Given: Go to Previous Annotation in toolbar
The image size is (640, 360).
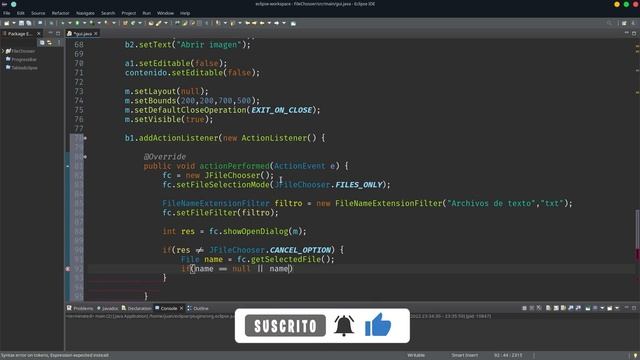Looking at the screenshot, I should 232,23.
